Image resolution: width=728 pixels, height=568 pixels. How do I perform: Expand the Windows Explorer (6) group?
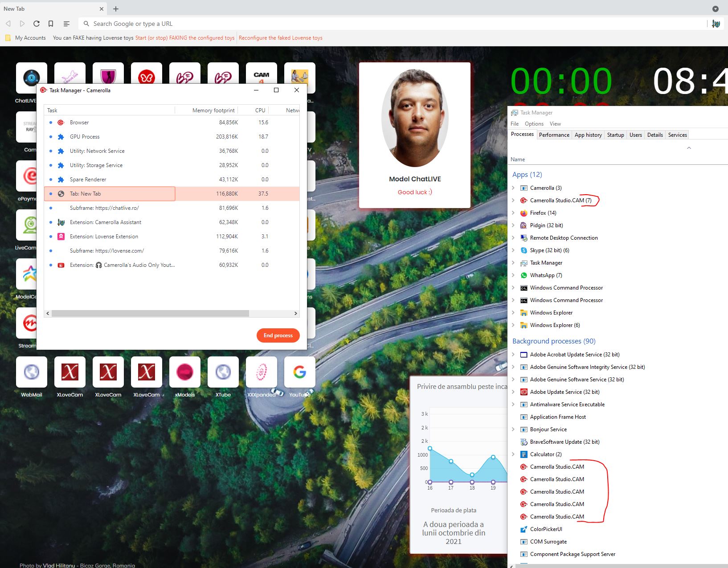coord(513,325)
